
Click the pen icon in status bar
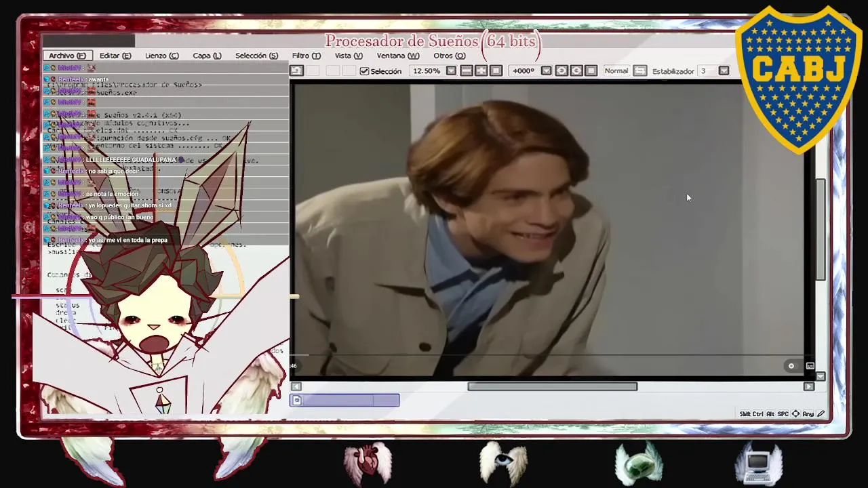click(x=821, y=414)
